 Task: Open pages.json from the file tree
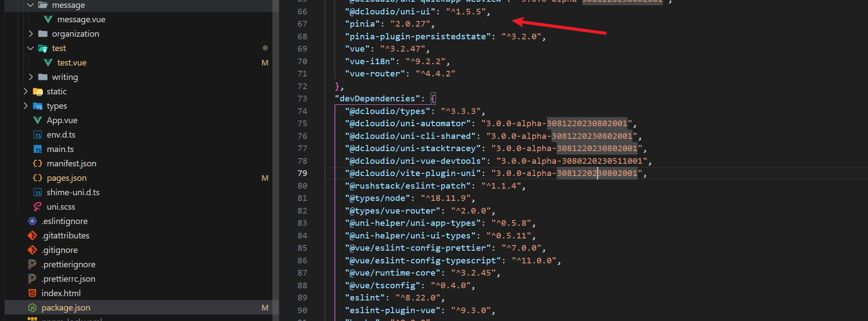67,178
